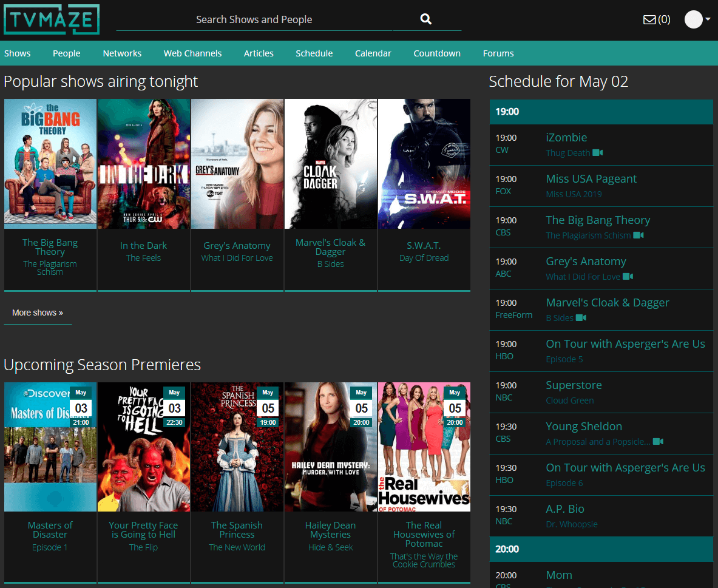Select the In the Dark poster
The image size is (718, 588).
pos(144,164)
